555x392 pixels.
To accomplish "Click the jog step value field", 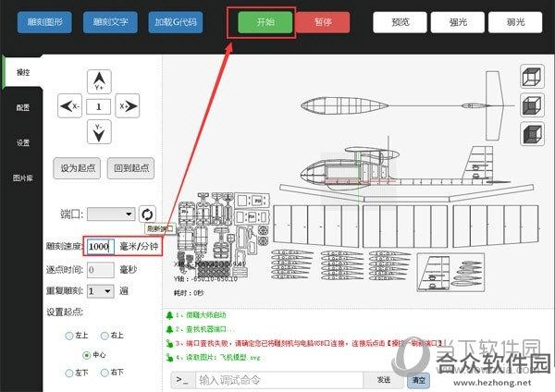I will [x=99, y=106].
